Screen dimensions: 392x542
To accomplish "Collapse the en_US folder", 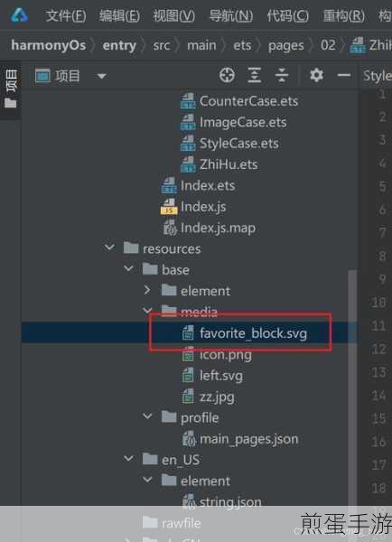I will click(128, 459).
